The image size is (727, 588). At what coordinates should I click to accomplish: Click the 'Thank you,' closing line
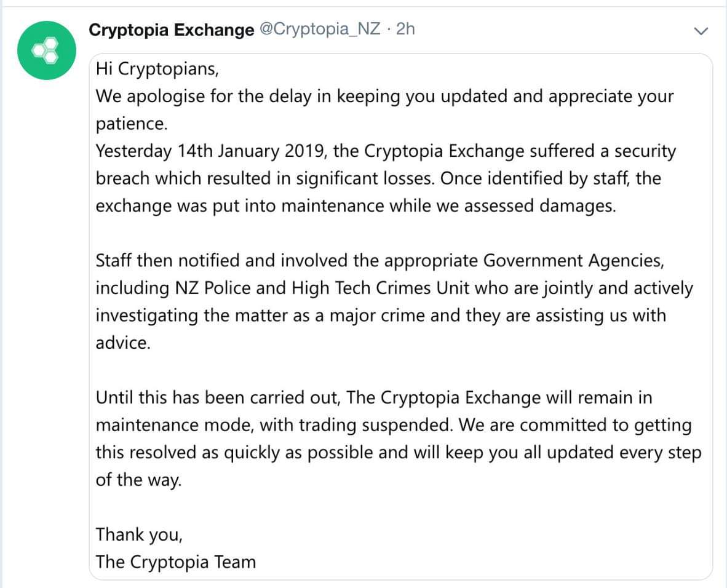pyautogui.click(x=139, y=534)
